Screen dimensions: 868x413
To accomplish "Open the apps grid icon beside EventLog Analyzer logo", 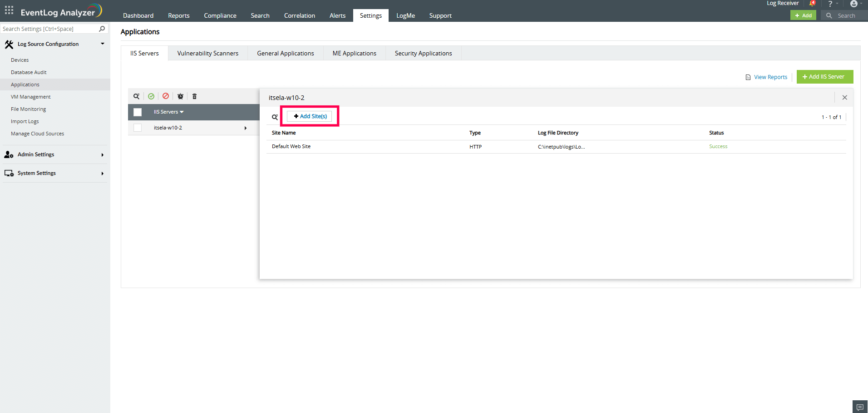I will 9,10.
